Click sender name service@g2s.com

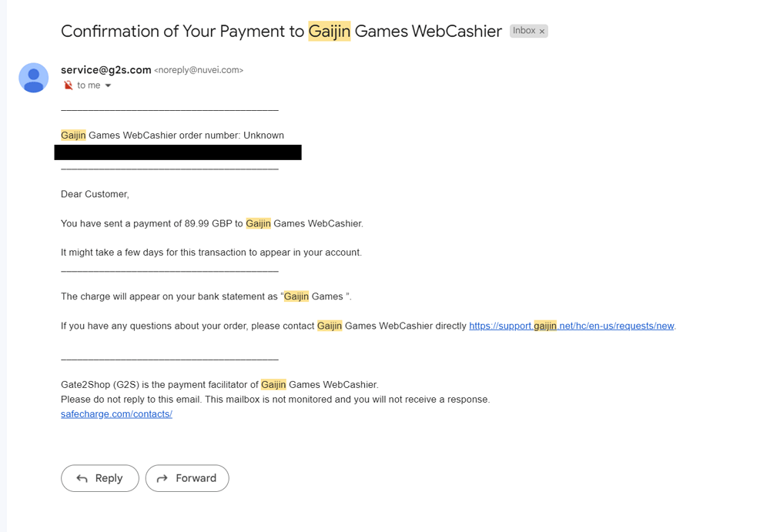[106, 70]
